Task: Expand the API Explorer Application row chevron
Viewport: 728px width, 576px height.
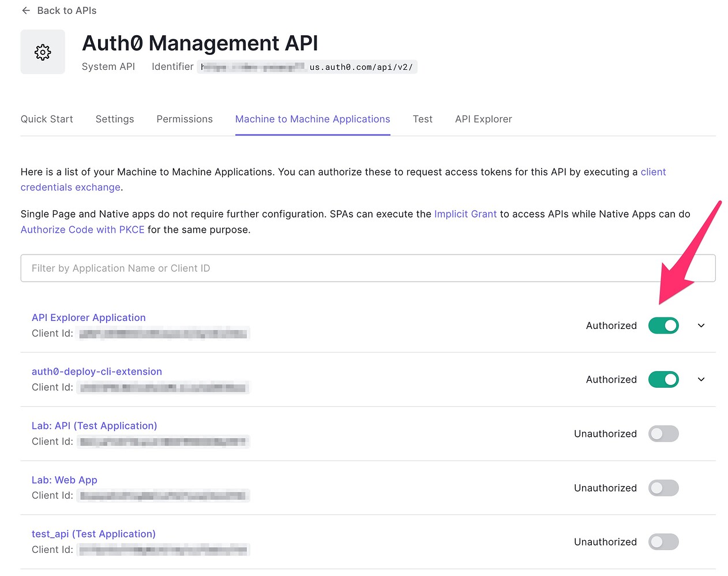Action: pyautogui.click(x=701, y=326)
